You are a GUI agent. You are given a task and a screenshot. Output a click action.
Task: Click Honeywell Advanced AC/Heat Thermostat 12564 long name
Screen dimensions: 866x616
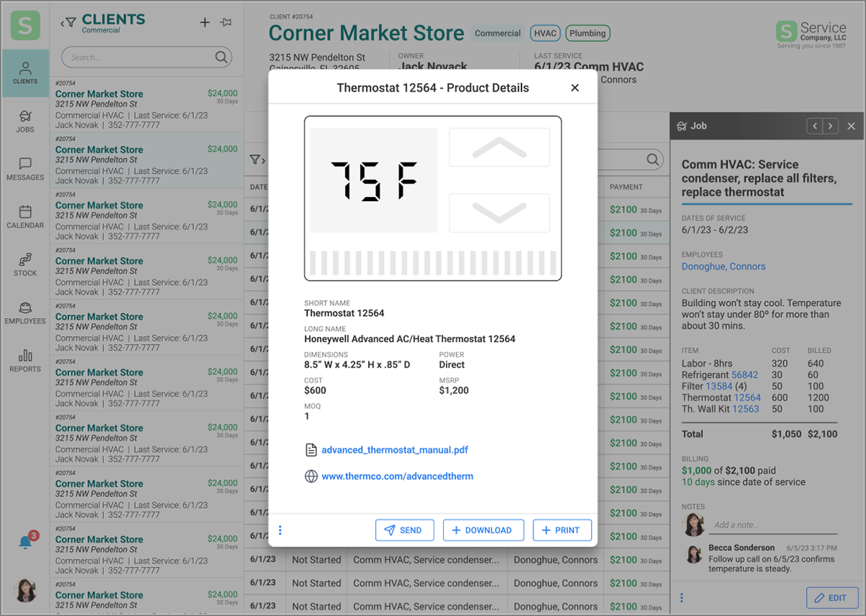pyautogui.click(x=410, y=339)
